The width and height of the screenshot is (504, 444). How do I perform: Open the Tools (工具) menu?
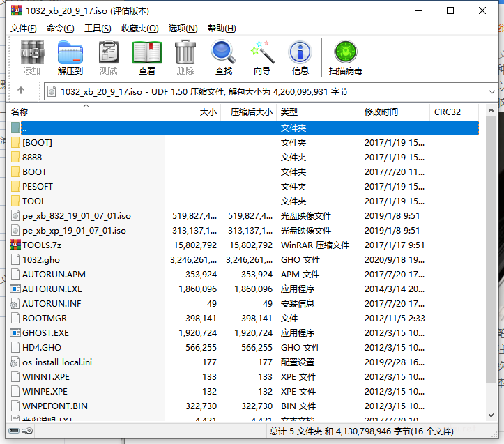[98, 29]
